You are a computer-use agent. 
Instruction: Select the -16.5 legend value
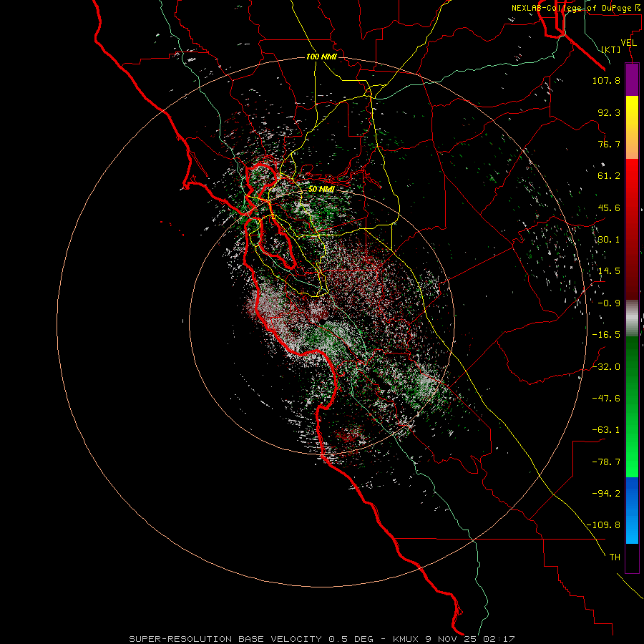[606, 335]
